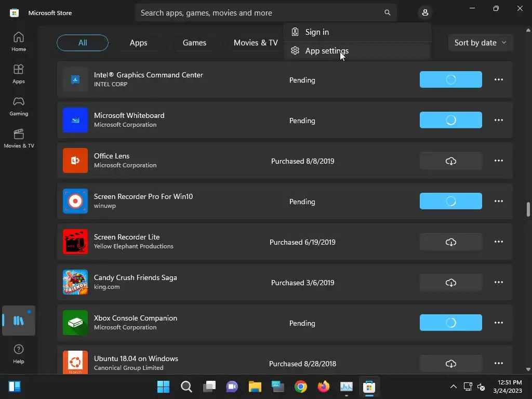Open more options for Office Lens

pyautogui.click(x=498, y=161)
